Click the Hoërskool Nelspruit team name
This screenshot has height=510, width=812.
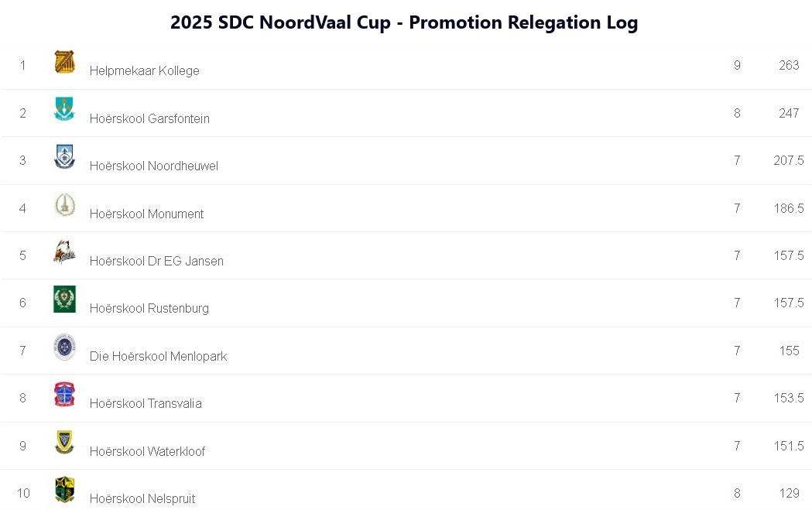[142, 499]
